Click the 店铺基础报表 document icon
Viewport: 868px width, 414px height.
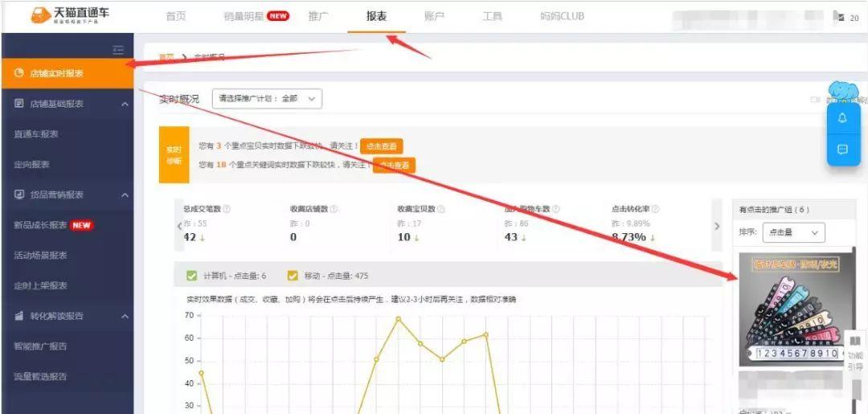click(18, 104)
